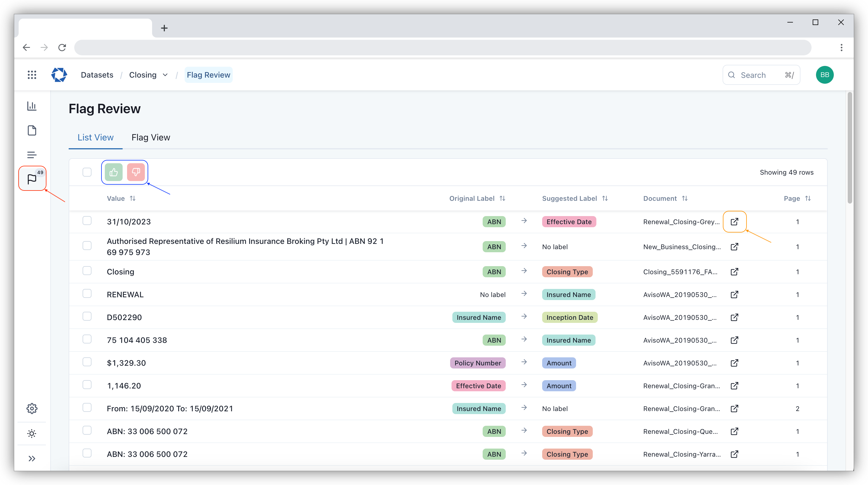868x485 pixels.
Task: Open the settings gear in sidebar
Action: pos(32,408)
